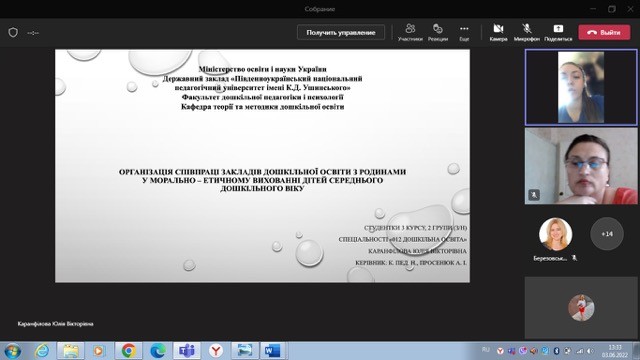The height and width of the screenshot is (360, 640).
Task: Open the 'Реакции' reactions menu
Action: [438, 33]
